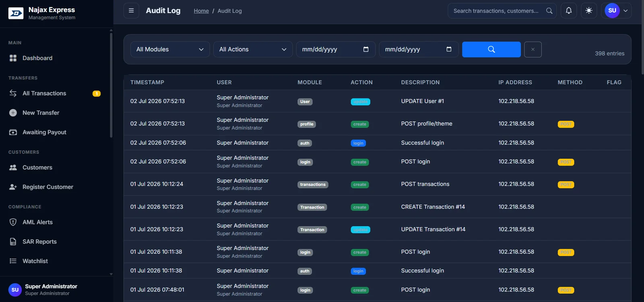Toggle sidebar with hamburger menu button
Viewport: 644px width, 302px height.
coord(131,11)
